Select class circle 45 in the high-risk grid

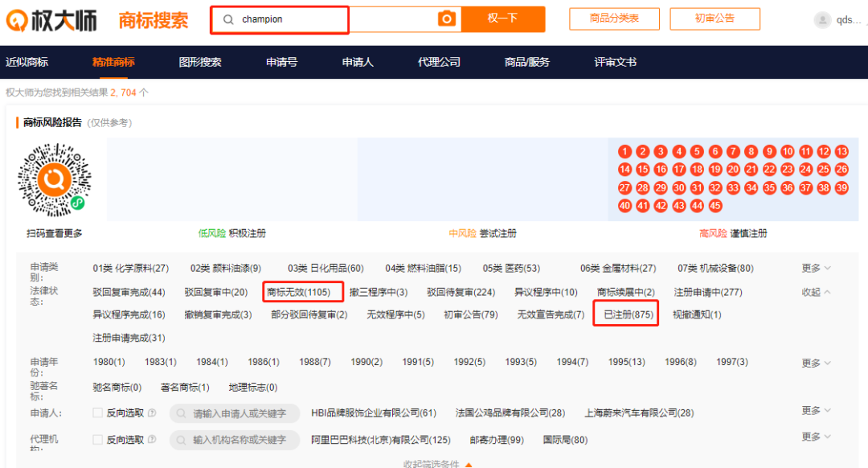(x=715, y=206)
